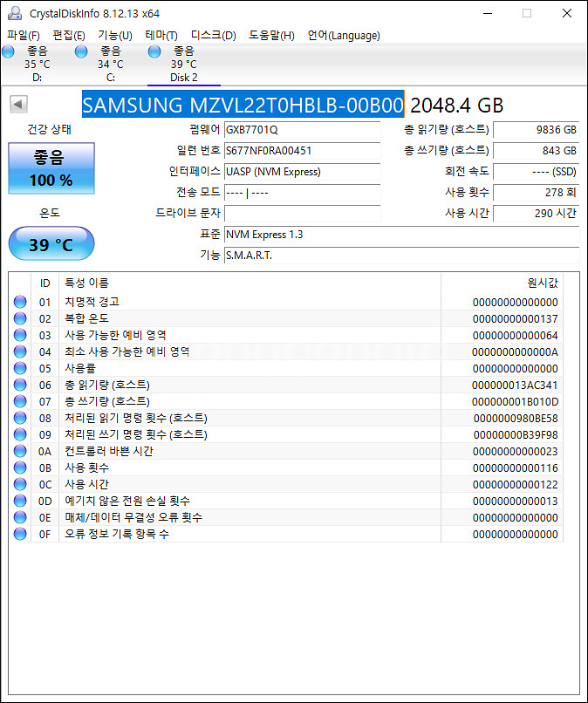Image resolution: width=588 pixels, height=703 pixels.
Task: Click blue status dot for attribute 02
Action: coord(20,318)
